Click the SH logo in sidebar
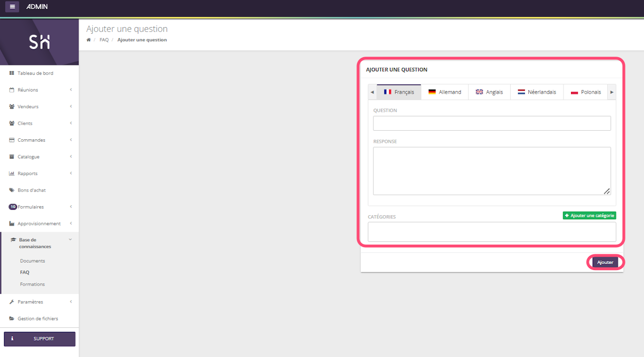Viewport: 644px width, 357px height. [x=39, y=43]
